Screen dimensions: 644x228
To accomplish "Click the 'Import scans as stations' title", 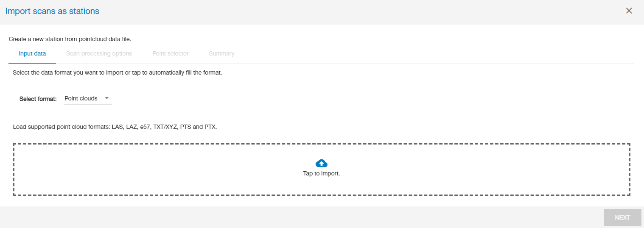I will 52,11.
